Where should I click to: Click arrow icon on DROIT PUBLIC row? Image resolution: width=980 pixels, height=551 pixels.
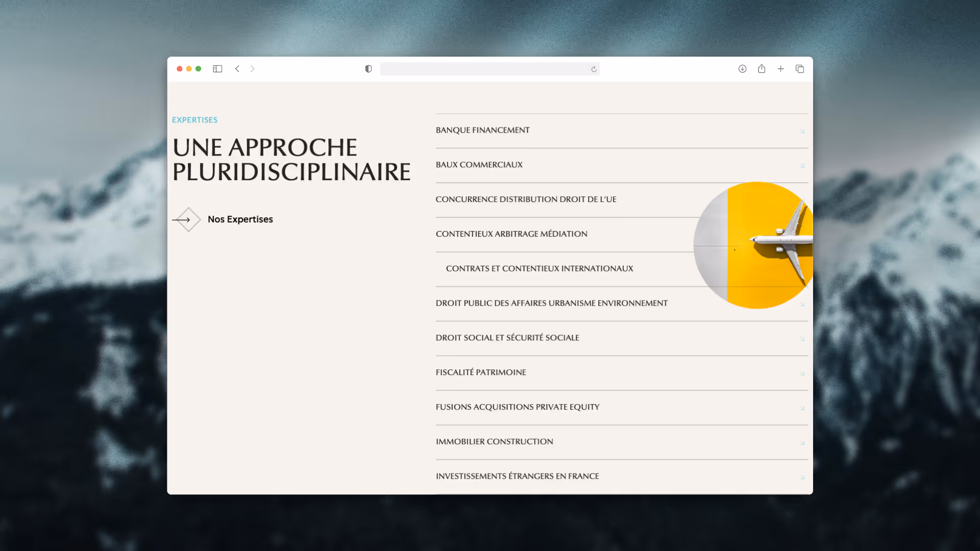pyautogui.click(x=802, y=305)
